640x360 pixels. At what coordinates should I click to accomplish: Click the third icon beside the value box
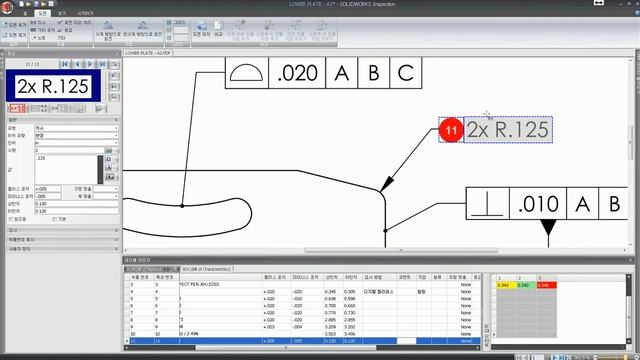pyautogui.click(x=109, y=168)
